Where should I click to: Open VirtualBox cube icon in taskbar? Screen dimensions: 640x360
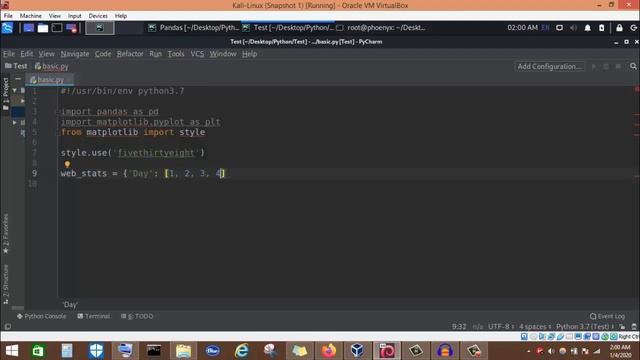[357, 351]
